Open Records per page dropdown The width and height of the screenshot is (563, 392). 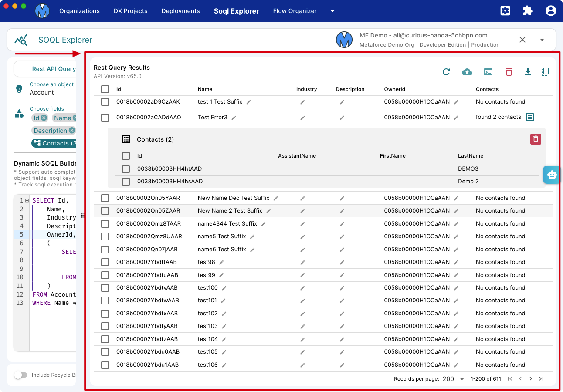(454, 379)
